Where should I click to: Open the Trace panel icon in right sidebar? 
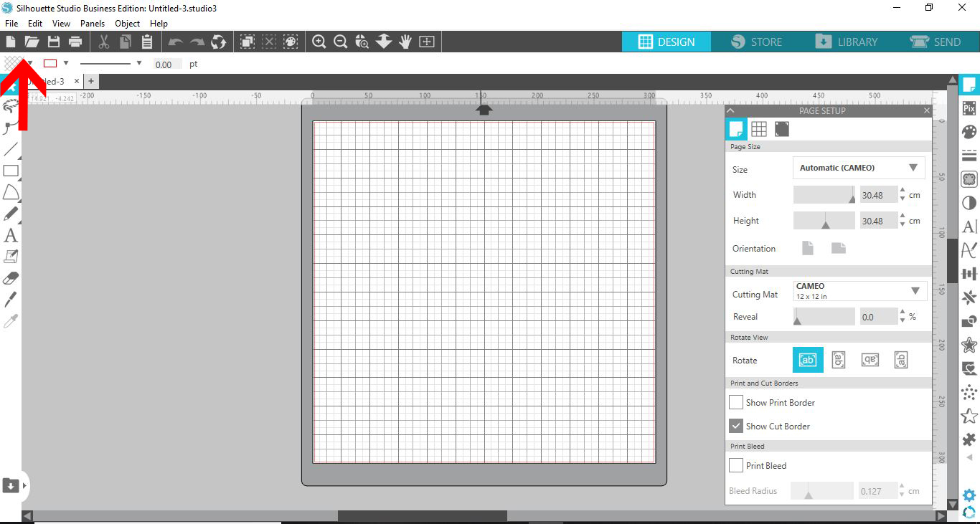click(x=969, y=179)
